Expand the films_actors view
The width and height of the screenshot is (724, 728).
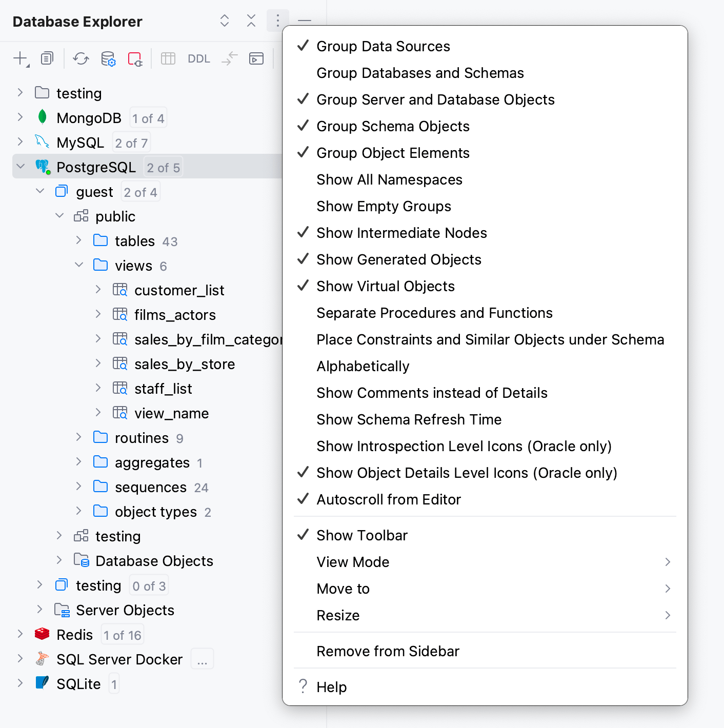[x=98, y=314]
